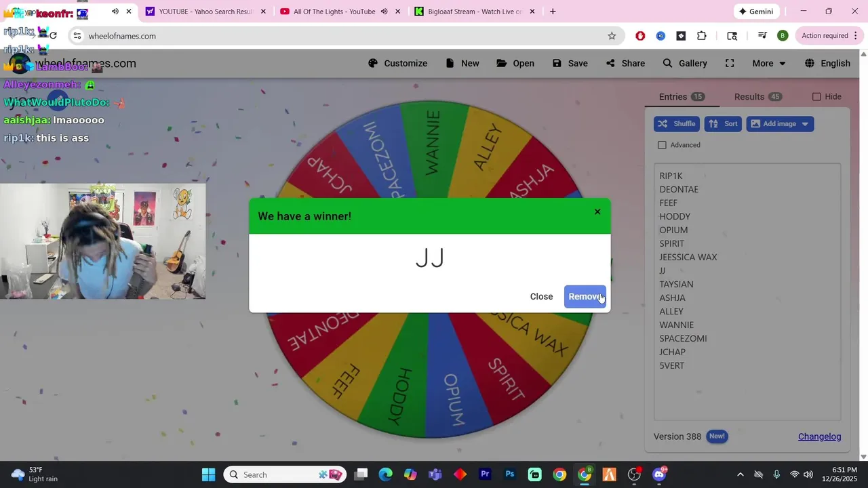The width and height of the screenshot is (868, 488).
Task: View site information icon in address bar
Action: (77, 36)
